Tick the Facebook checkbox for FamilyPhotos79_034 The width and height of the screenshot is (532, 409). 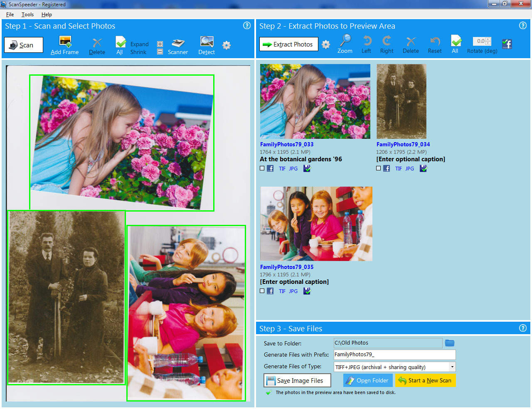(379, 168)
